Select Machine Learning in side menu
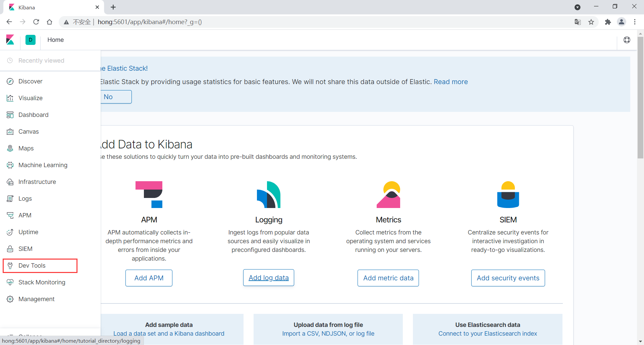Image resolution: width=644 pixels, height=345 pixels. [43, 165]
